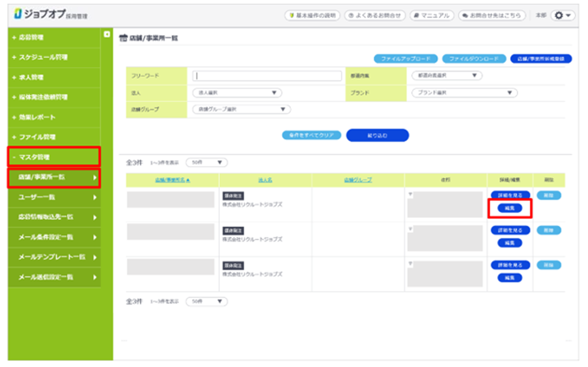This screenshot has height=367, width=588.
Task: Click edit button in first row
Action: (x=509, y=208)
